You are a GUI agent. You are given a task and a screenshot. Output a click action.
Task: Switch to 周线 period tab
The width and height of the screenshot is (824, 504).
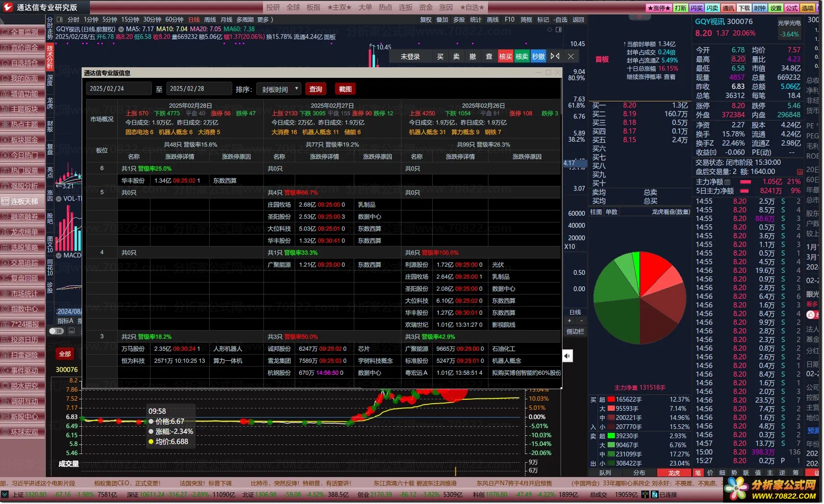pos(210,20)
